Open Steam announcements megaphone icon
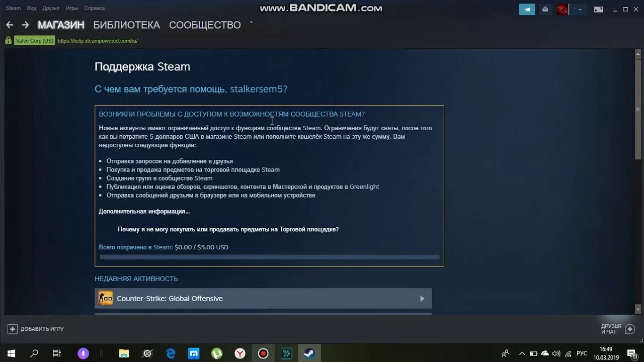Image resolution: width=644 pixels, height=362 pixels. tap(527, 9)
